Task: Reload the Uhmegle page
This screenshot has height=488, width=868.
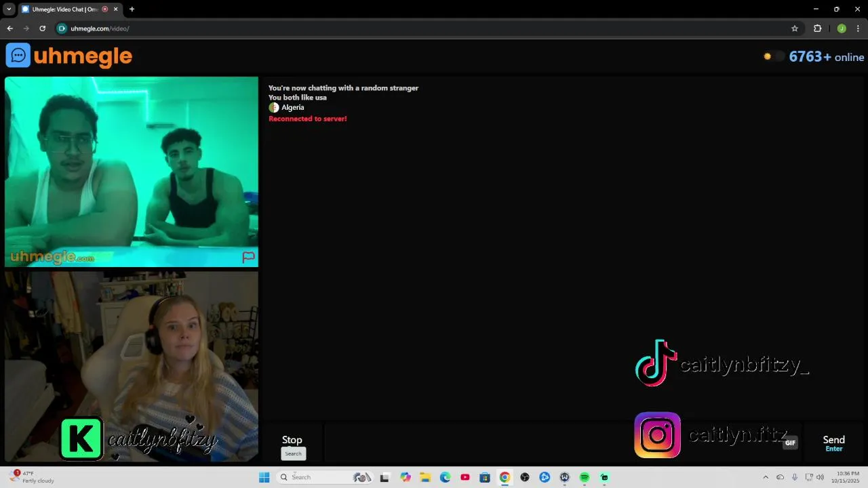Action: [x=42, y=28]
